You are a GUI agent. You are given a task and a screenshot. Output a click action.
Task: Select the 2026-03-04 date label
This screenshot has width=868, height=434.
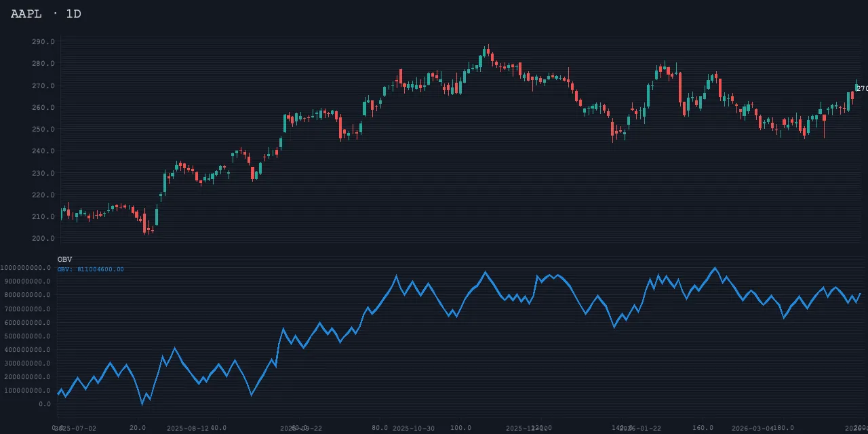752,429
